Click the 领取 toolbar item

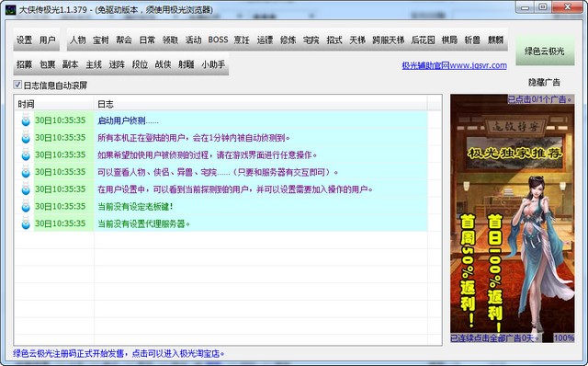point(170,40)
